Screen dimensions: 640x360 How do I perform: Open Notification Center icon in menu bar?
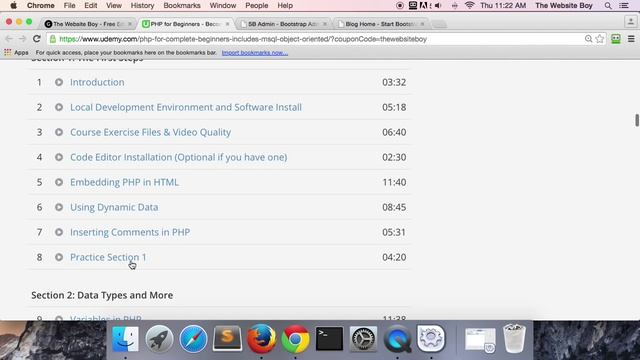click(624, 6)
